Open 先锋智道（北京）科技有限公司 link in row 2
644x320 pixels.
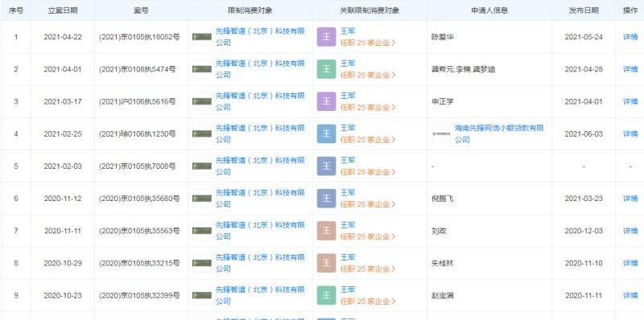tap(260, 69)
